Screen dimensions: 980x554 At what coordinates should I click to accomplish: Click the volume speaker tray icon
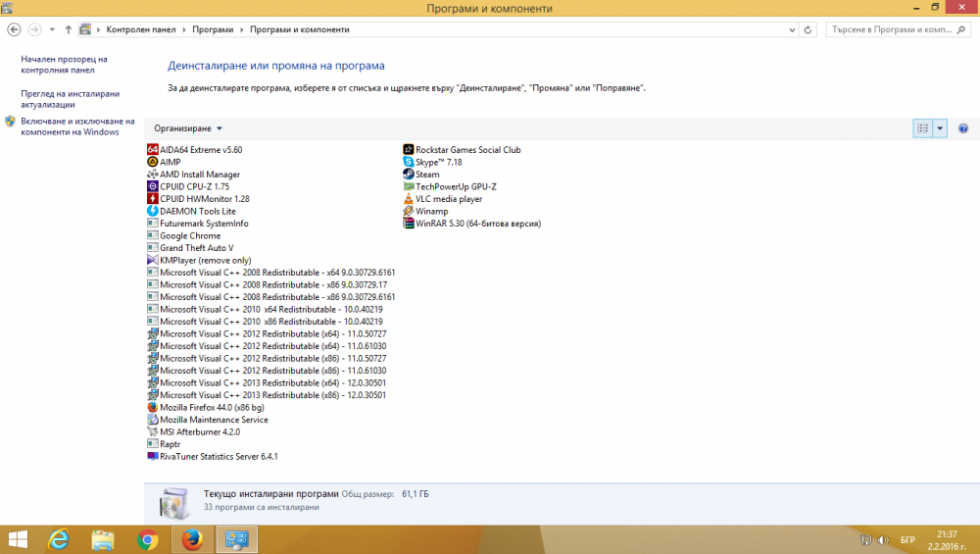point(883,539)
